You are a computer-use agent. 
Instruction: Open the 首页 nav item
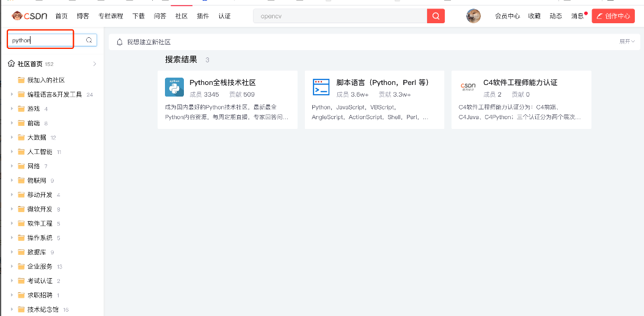point(61,16)
